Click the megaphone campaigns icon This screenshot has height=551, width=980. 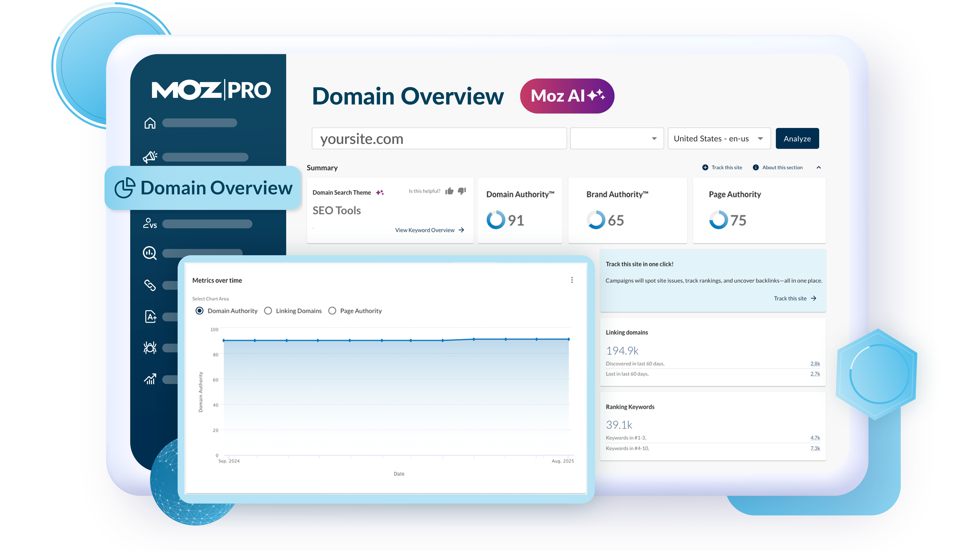point(150,157)
